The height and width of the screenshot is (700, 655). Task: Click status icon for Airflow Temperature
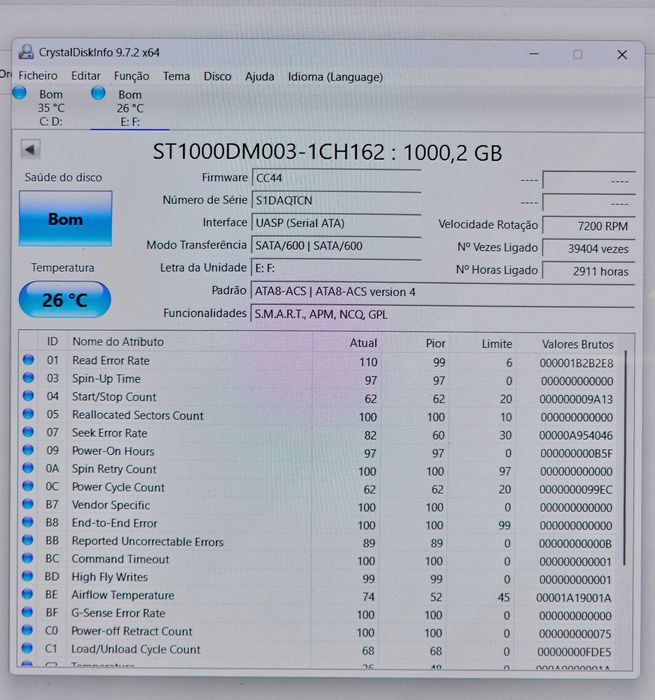(x=27, y=594)
